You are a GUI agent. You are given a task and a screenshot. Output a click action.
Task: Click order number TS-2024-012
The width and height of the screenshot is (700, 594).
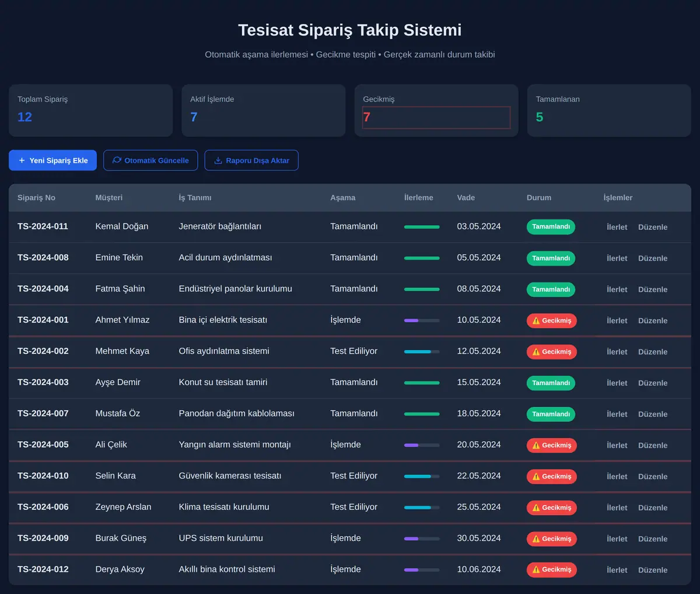pos(43,569)
